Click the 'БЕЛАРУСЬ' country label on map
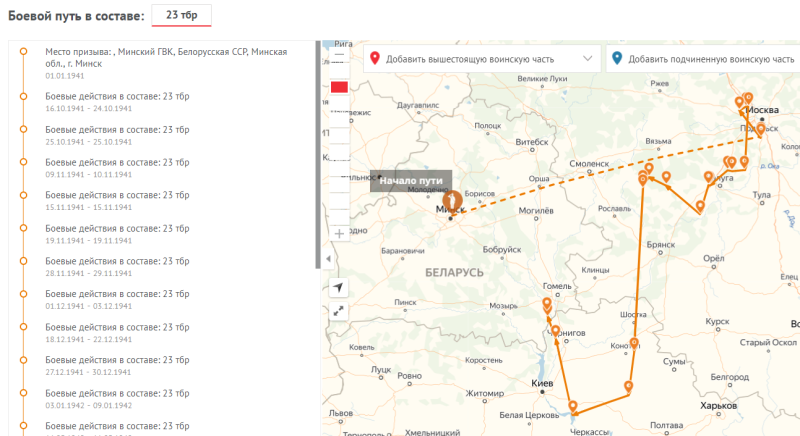800x436 pixels. coord(454,273)
